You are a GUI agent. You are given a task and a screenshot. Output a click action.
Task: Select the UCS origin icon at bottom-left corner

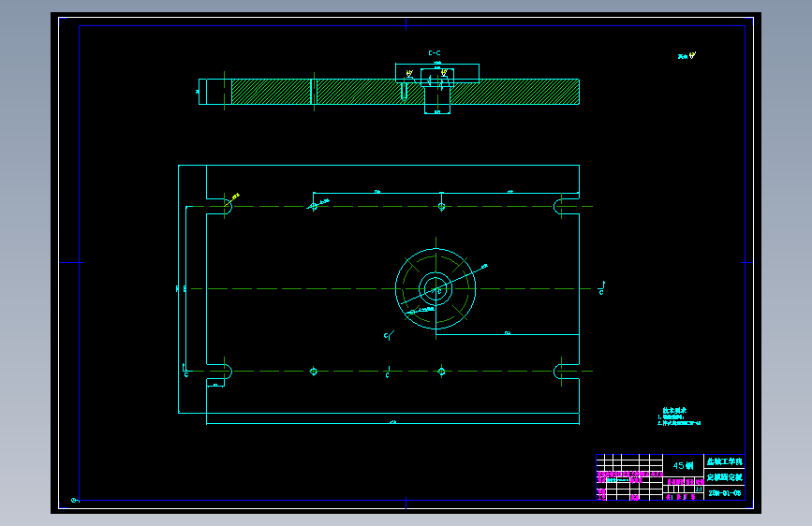(75, 500)
